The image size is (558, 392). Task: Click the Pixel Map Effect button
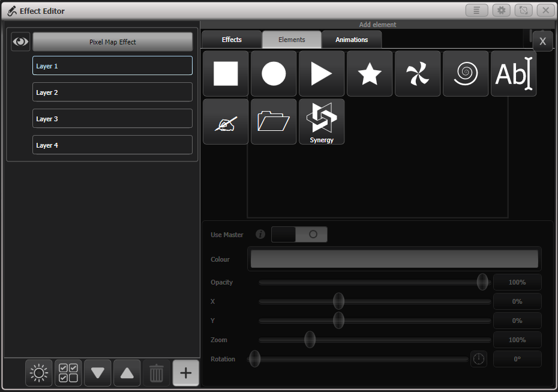112,41
